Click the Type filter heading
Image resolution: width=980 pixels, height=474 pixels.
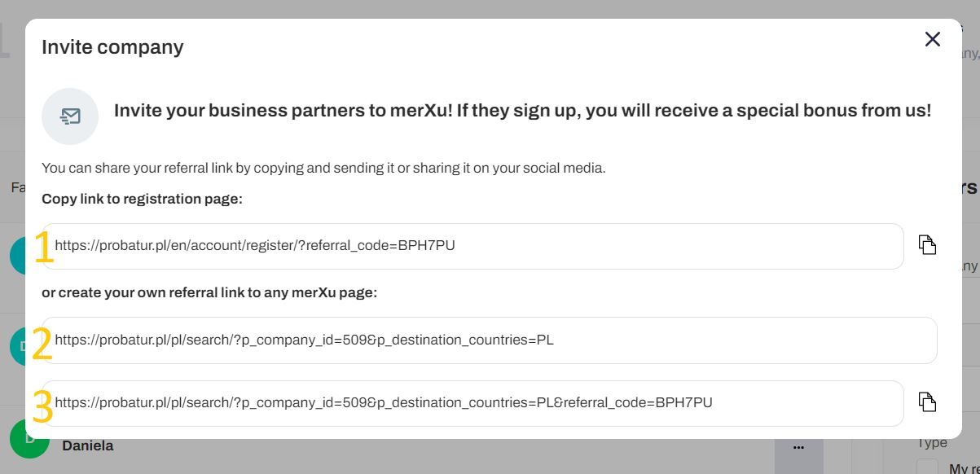[932, 443]
